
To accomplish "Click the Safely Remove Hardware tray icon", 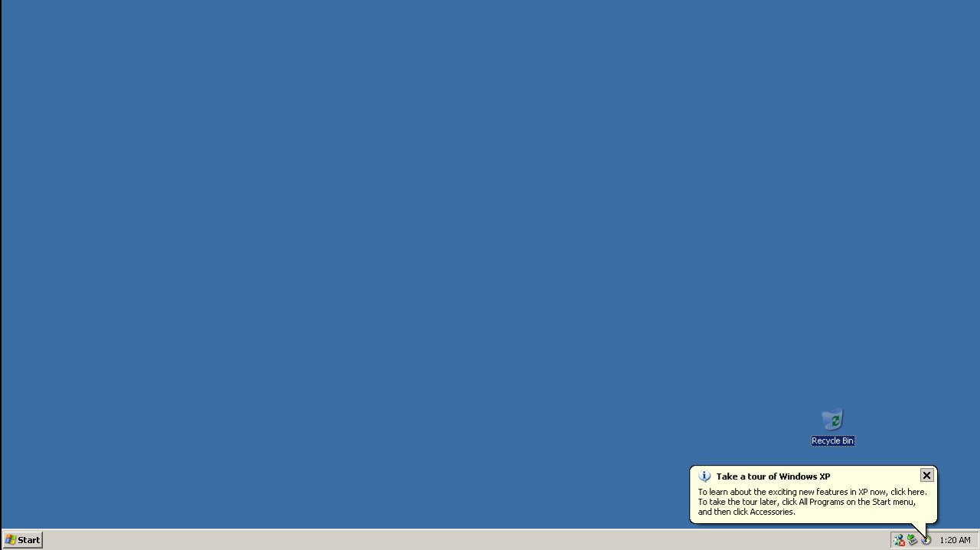I will (912, 540).
